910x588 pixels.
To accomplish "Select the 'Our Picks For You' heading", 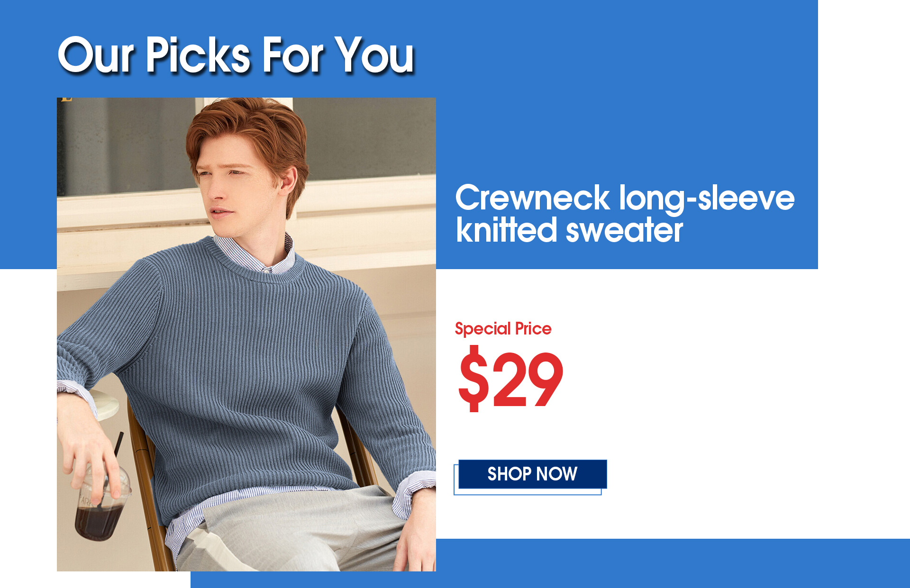I will point(236,55).
